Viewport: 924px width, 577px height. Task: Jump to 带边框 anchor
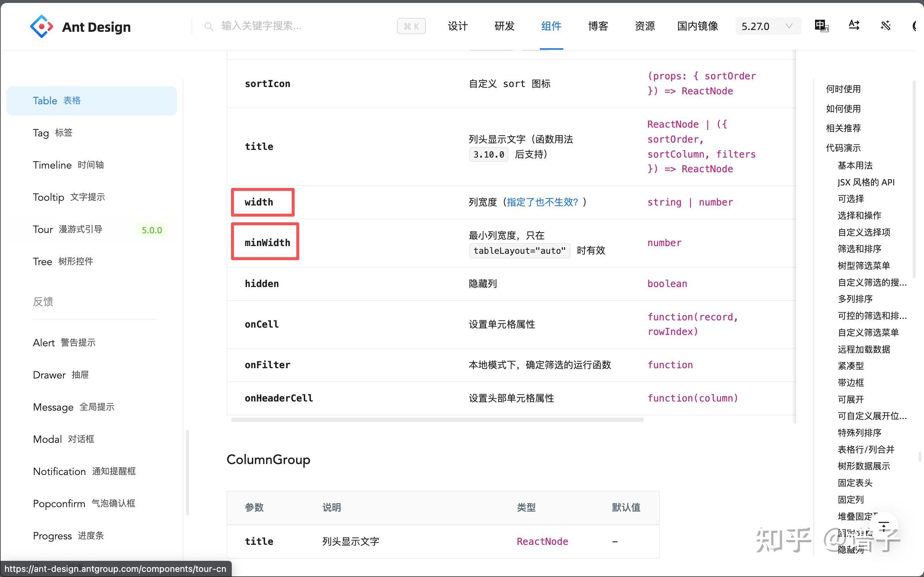tap(851, 383)
